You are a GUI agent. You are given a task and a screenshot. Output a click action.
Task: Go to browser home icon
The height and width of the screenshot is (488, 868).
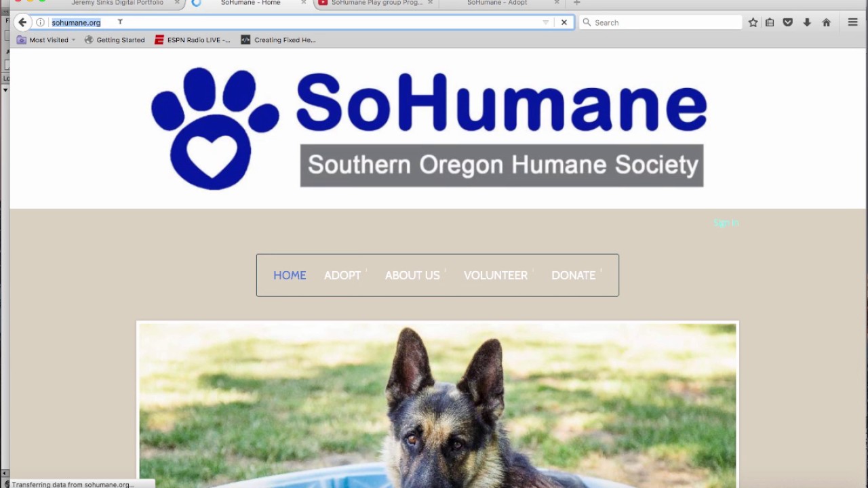tap(826, 22)
